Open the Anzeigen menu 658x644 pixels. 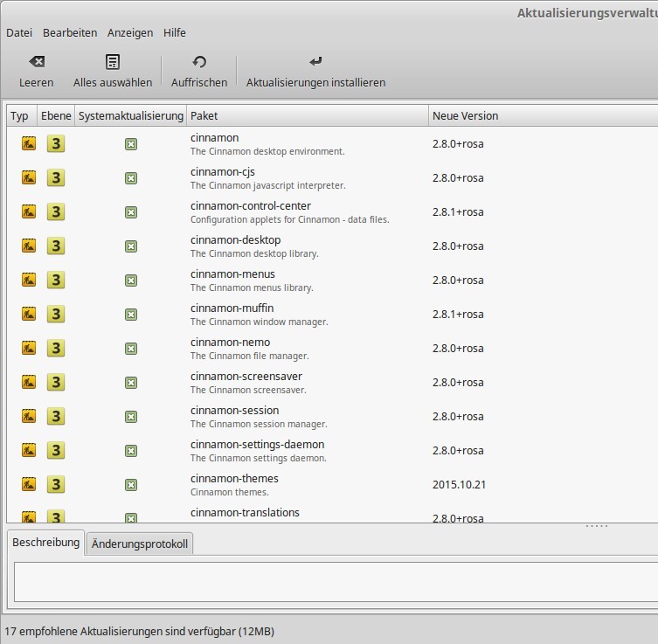pyautogui.click(x=130, y=32)
